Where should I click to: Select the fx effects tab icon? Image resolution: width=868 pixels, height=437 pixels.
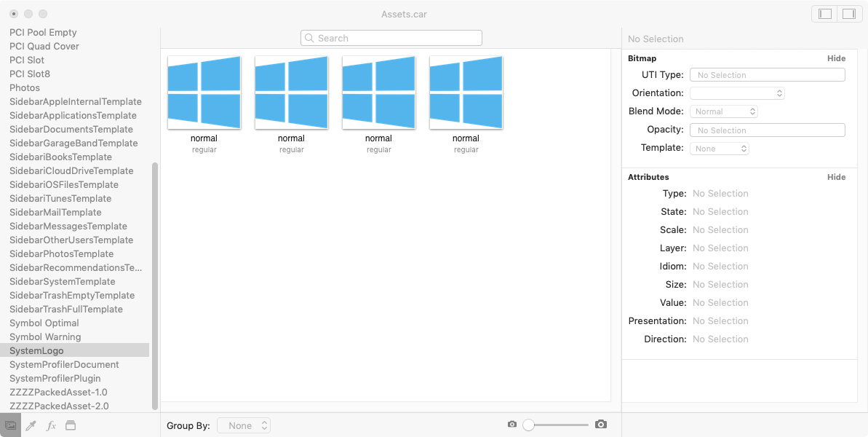pos(51,425)
